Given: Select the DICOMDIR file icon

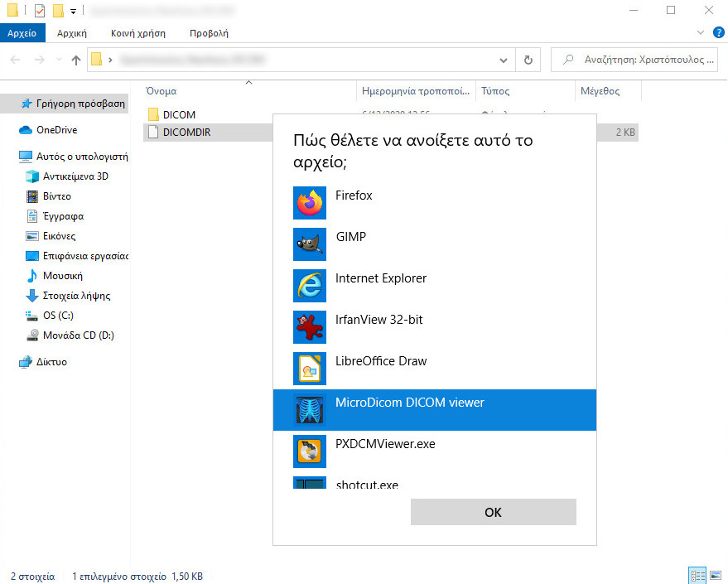Looking at the screenshot, I should 153,133.
